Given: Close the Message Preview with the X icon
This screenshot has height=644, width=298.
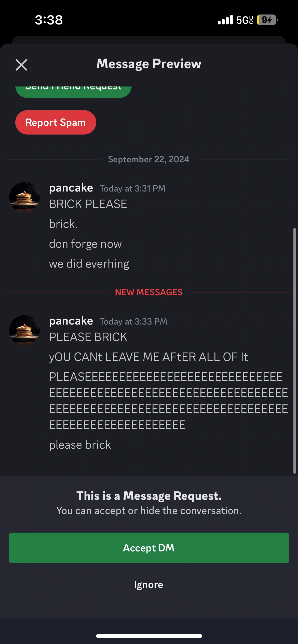Looking at the screenshot, I should (x=21, y=65).
